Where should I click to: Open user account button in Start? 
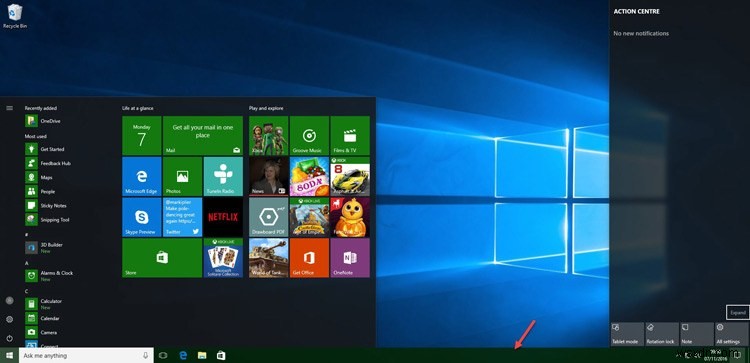pos(10,301)
